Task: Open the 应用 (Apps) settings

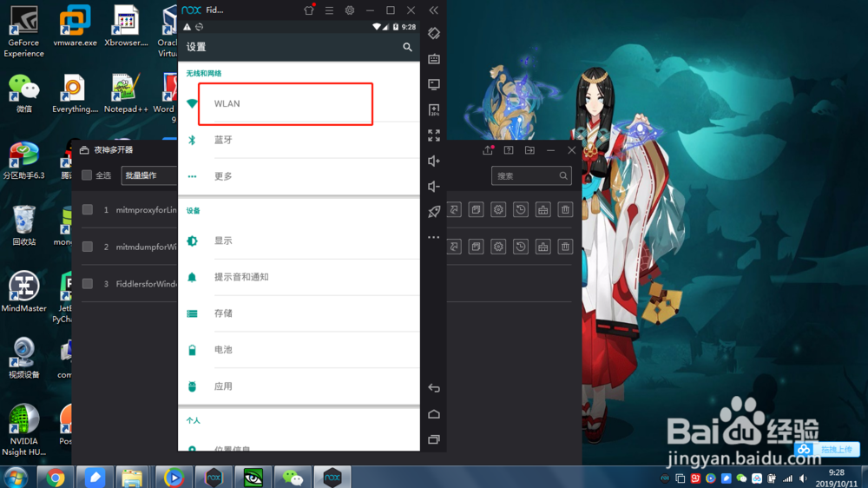Action: [299, 386]
